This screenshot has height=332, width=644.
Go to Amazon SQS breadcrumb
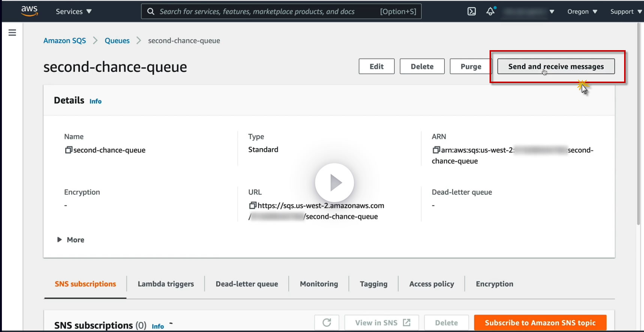pos(64,40)
